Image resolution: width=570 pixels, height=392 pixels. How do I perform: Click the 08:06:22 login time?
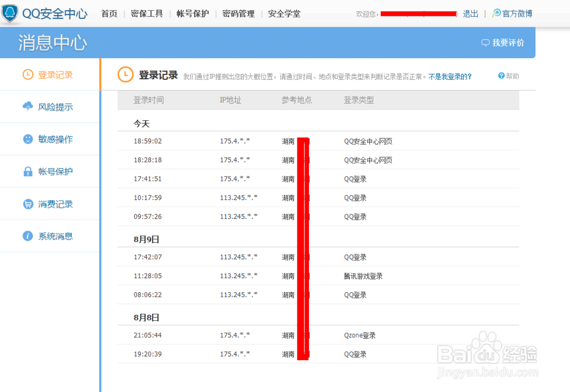pyautogui.click(x=148, y=295)
